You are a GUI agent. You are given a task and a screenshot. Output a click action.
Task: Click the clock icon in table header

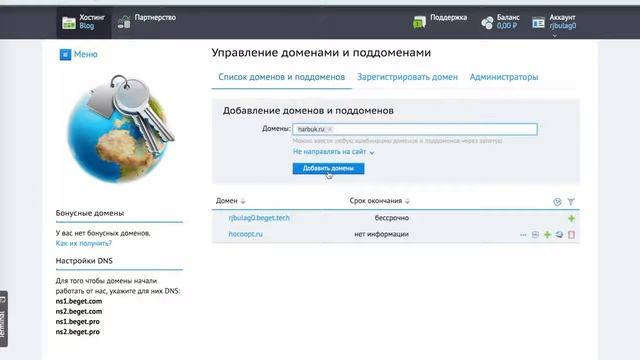(557, 202)
